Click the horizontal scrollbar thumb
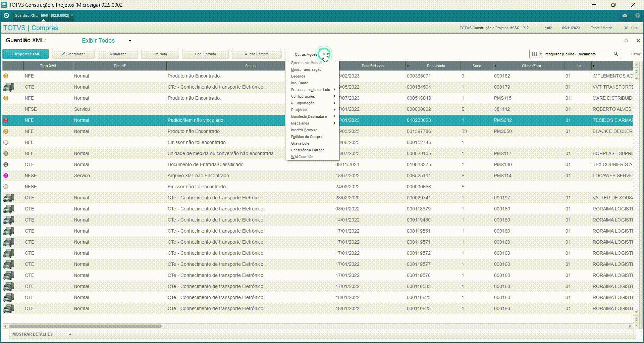This screenshot has height=343, width=644. (85, 326)
